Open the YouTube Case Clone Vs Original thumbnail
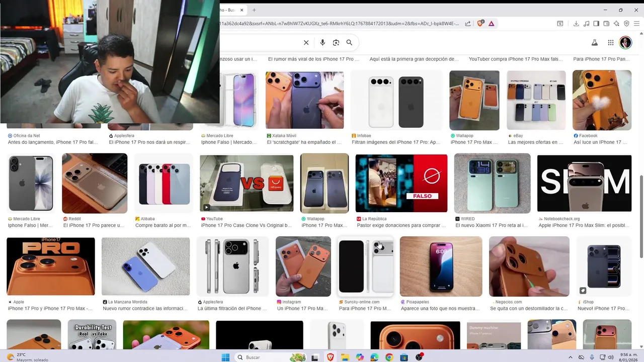Screen dimensions: 644x362 point(247,184)
